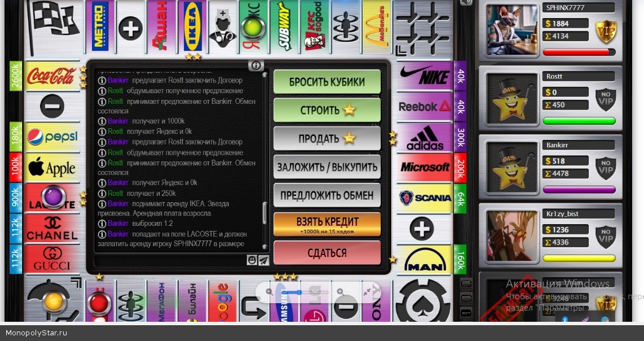Screen dimensions: 644x341
Task: Select the MAN board tile
Action: [425, 260]
